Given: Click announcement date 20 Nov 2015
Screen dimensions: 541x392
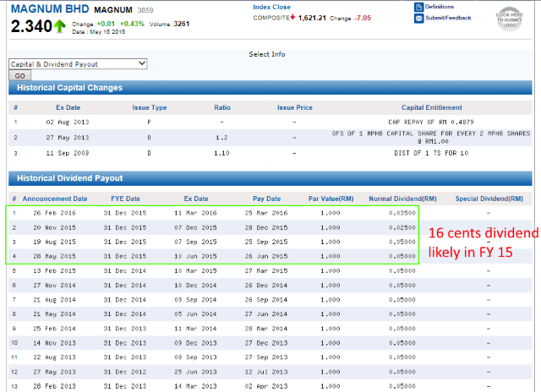Looking at the screenshot, I should pyautogui.click(x=54, y=227).
